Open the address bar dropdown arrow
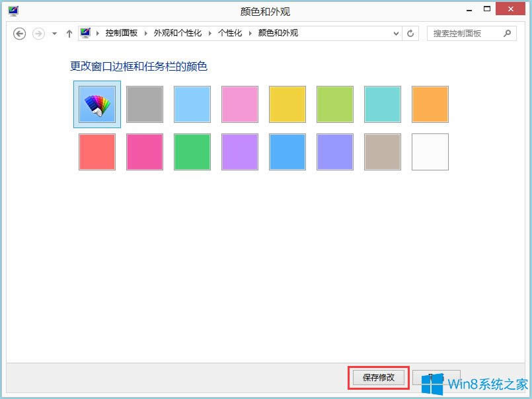The height and width of the screenshot is (399, 532). (396, 33)
